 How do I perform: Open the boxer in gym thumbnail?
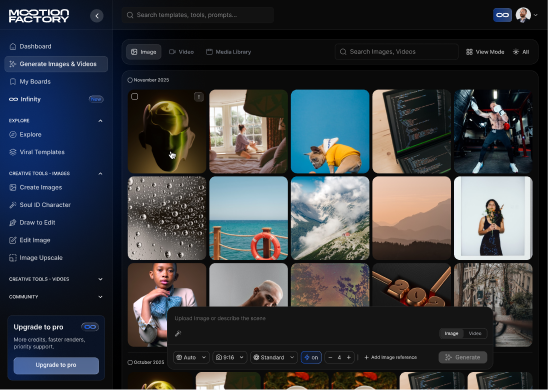coord(493,131)
